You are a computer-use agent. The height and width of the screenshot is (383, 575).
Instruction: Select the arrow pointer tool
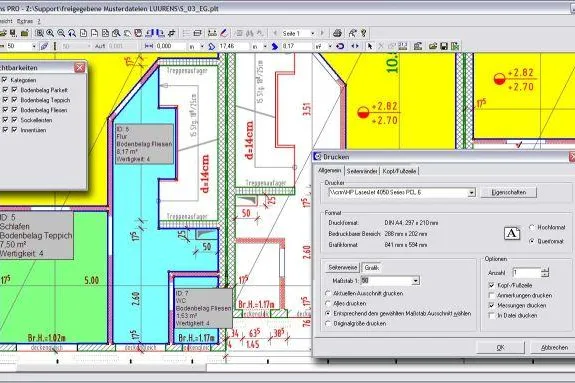(370, 46)
